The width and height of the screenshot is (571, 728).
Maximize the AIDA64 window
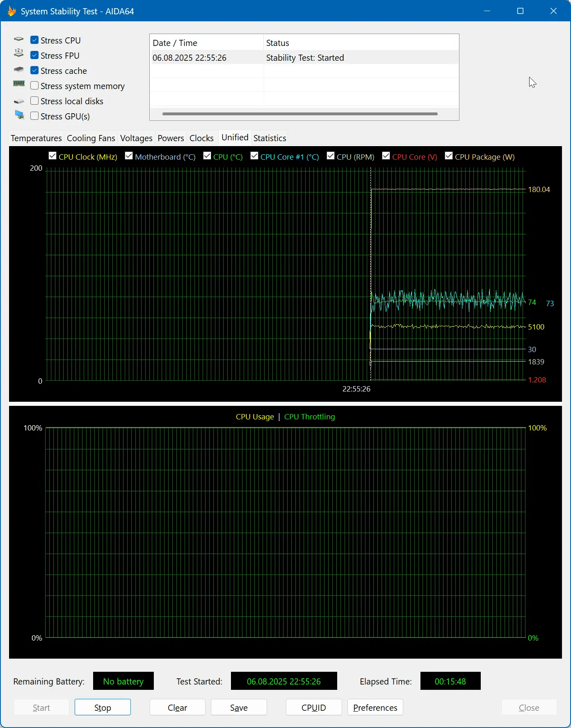click(520, 11)
